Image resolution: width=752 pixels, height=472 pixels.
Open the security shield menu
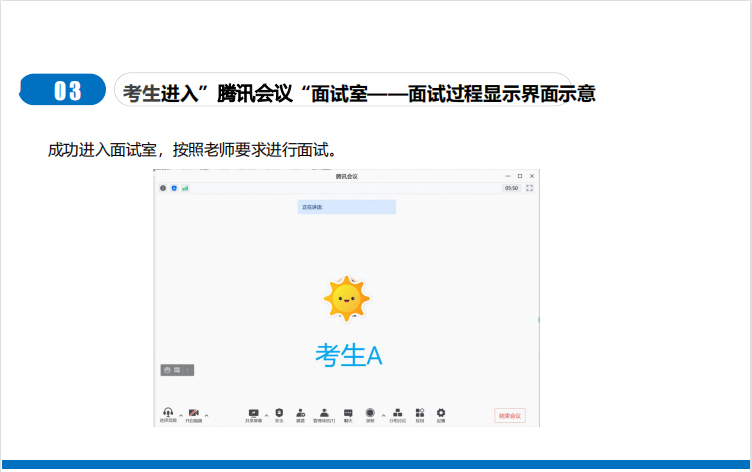click(x=279, y=413)
